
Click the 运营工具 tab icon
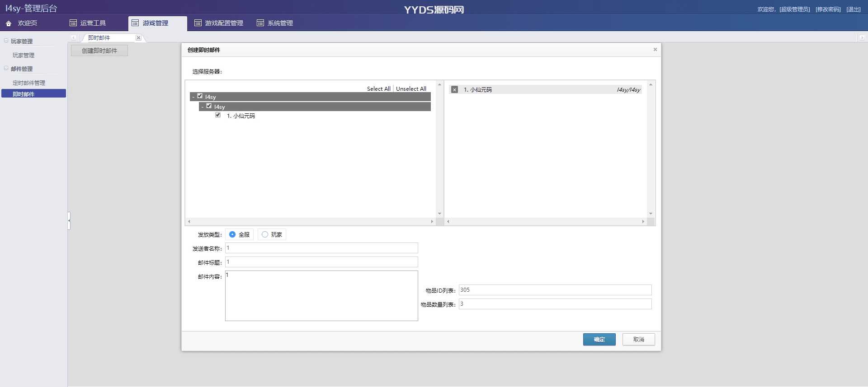[73, 23]
